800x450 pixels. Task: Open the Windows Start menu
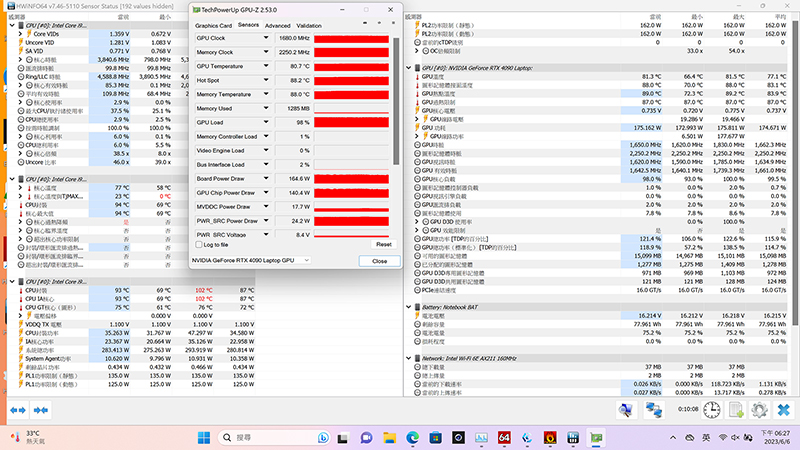click(203, 438)
